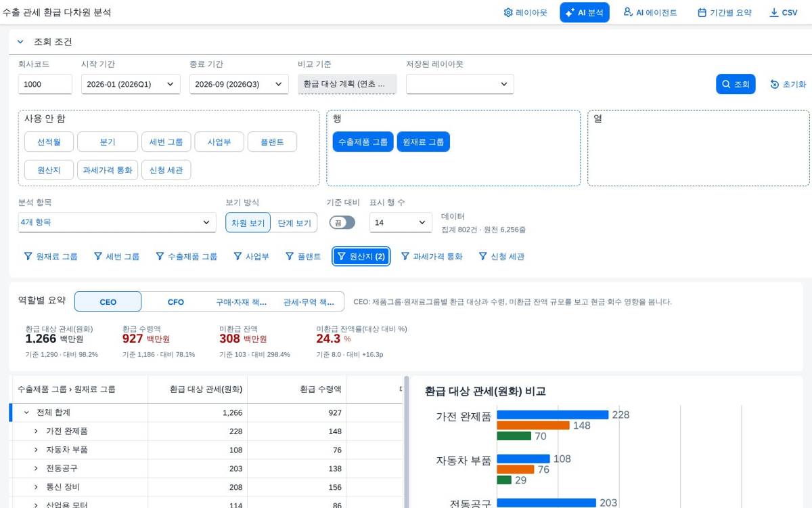
Task: Select the unused 원산지 chip
Action: point(49,170)
